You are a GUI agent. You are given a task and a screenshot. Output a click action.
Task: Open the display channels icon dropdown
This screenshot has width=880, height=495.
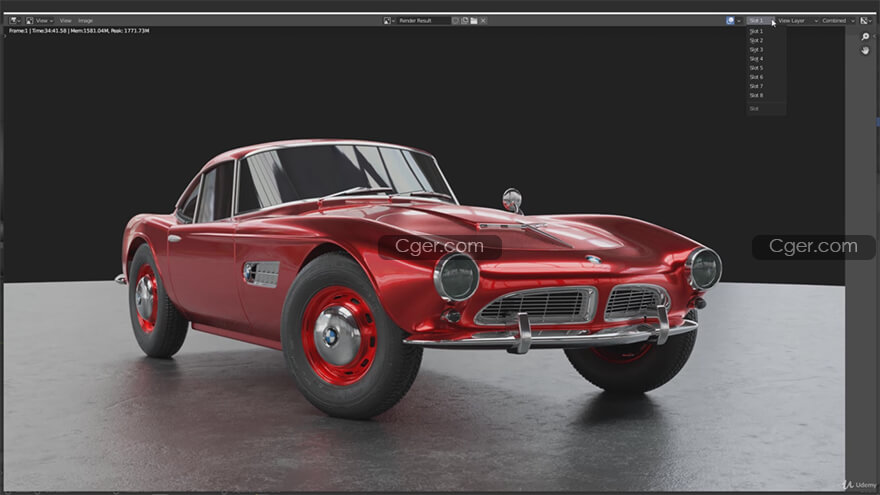click(x=867, y=21)
